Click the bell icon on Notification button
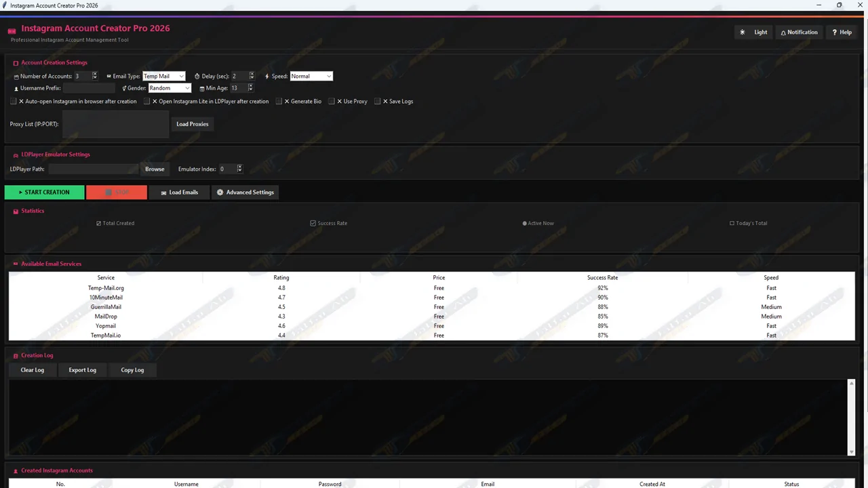The width and height of the screenshot is (868, 488). (783, 33)
